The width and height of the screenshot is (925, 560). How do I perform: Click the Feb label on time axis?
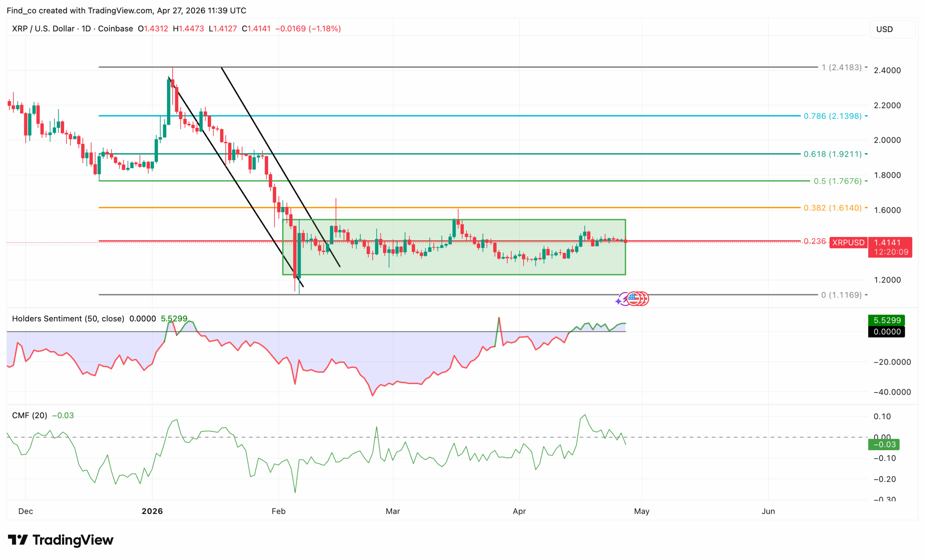click(x=279, y=511)
